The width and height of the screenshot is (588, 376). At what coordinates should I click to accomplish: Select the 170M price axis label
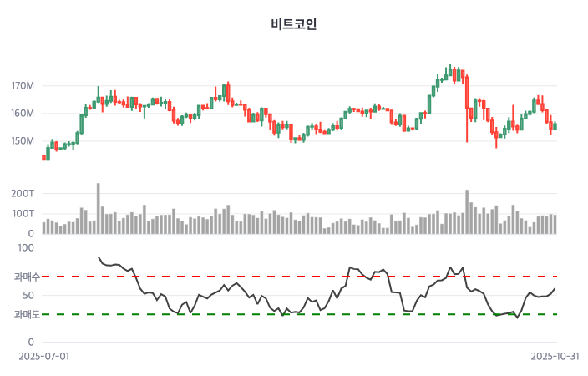click(x=23, y=86)
